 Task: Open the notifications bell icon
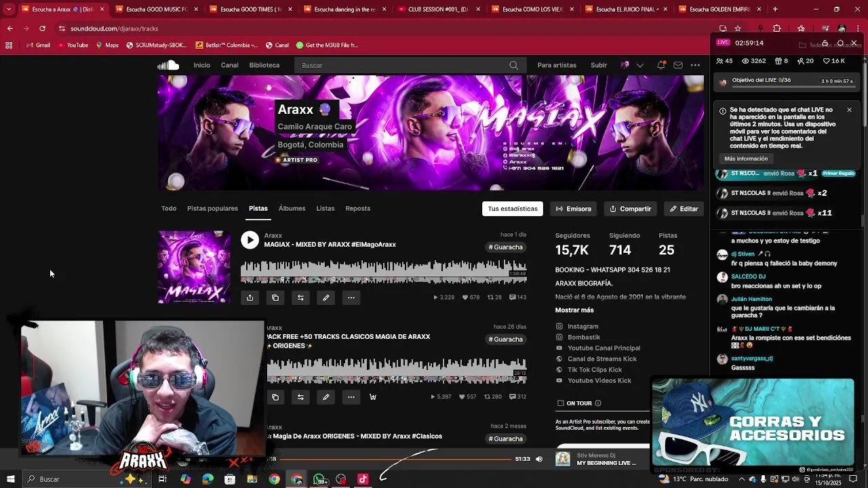point(660,65)
